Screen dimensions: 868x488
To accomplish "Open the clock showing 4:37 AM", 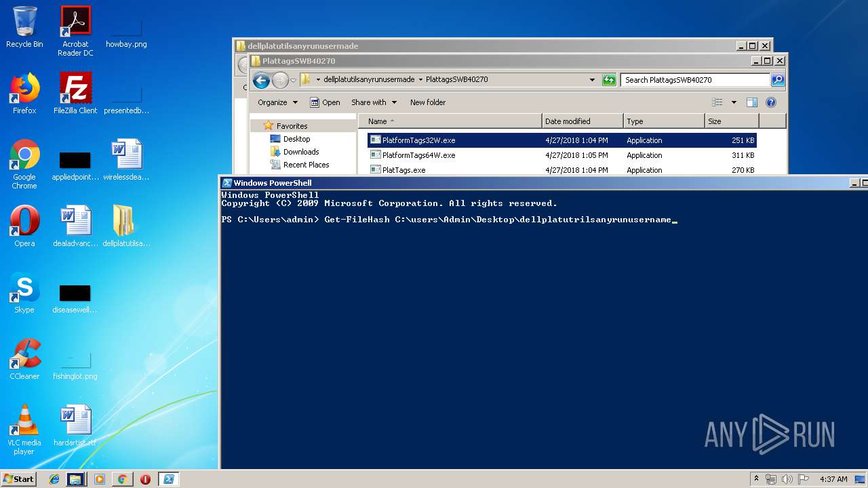I will pos(833,479).
